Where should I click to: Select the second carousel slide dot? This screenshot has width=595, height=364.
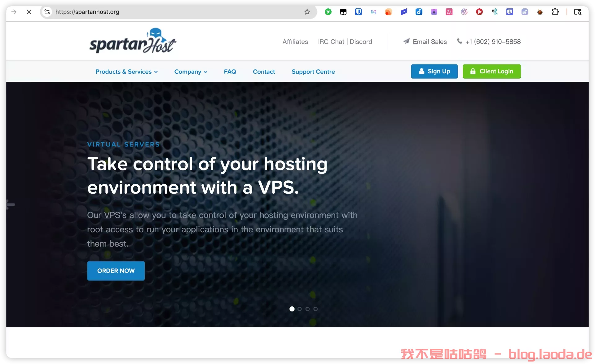click(x=299, y=309)
